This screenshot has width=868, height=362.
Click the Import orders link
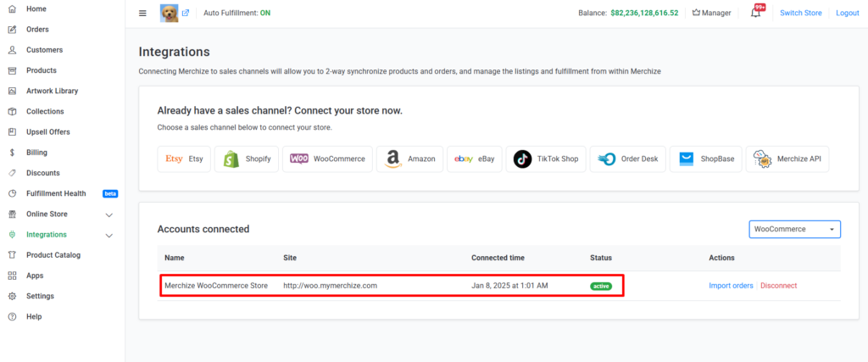tap(731, 286)
